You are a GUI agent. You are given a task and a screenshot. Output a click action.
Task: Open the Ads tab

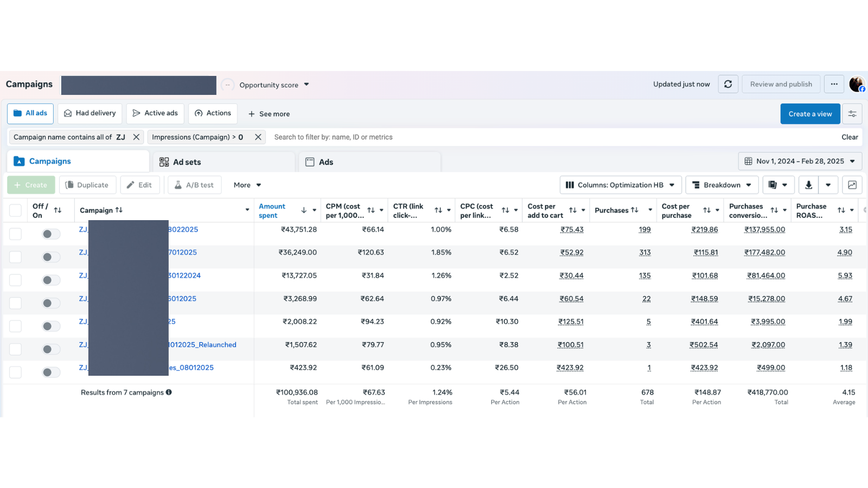tap(370, 162)
